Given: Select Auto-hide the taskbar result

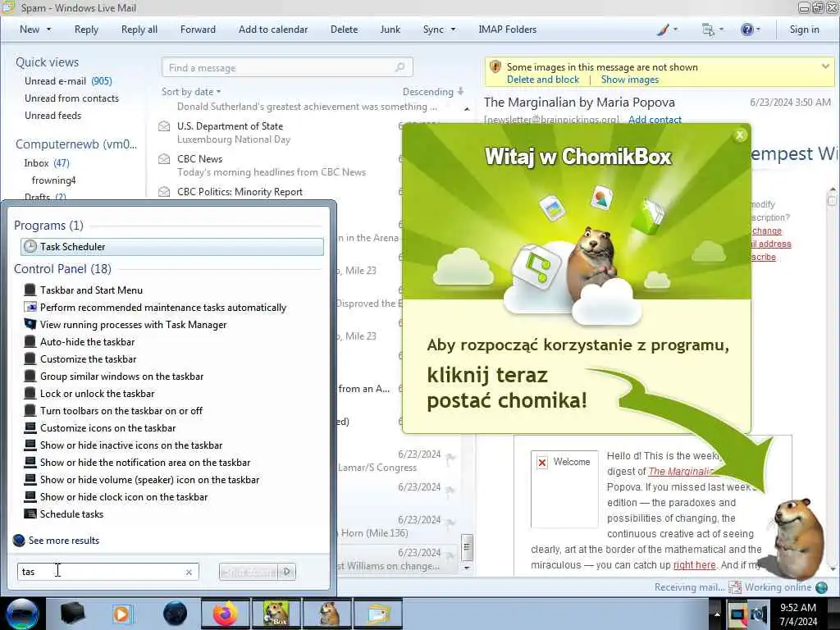Looking at the screenshot, I should pyautogui.click(x=87, y=342).
